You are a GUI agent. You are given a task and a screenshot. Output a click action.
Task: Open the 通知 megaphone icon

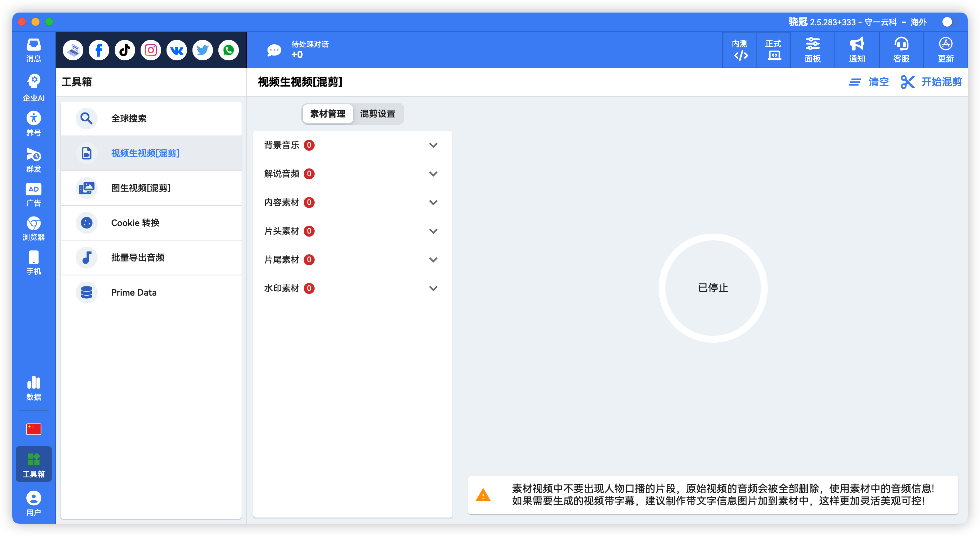pos(857,50)
